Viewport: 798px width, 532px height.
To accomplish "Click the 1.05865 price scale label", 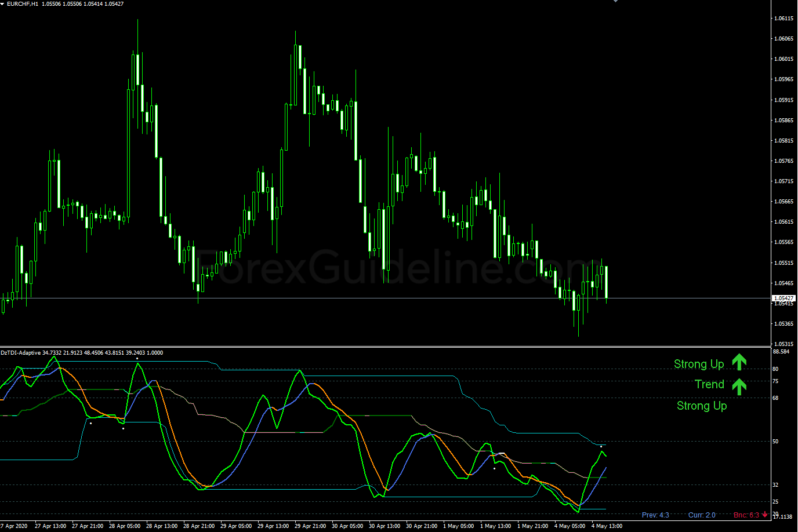I will tap(784, 121).
